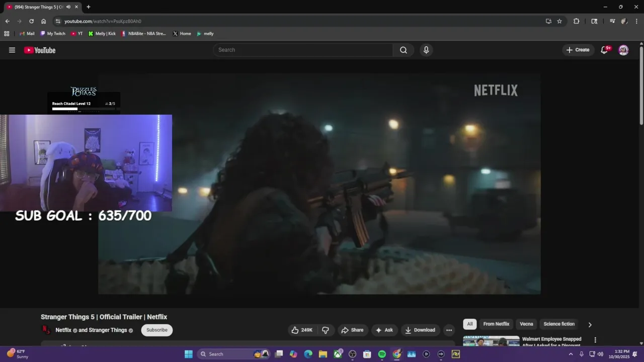Image resolution: width=644 pixels, height=362 pixels.
Task: Select the Vecna filter chip
Action: (526, 324)
